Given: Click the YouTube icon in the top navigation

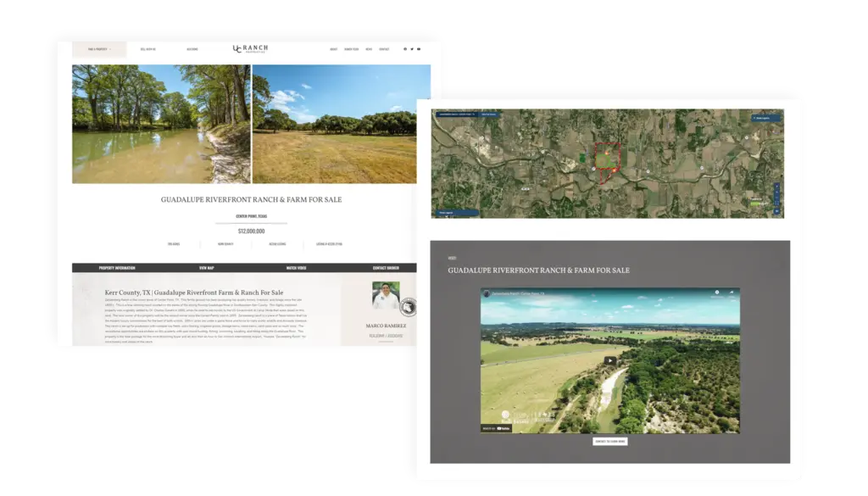Looking at the screenshot, I should [419, 49].
